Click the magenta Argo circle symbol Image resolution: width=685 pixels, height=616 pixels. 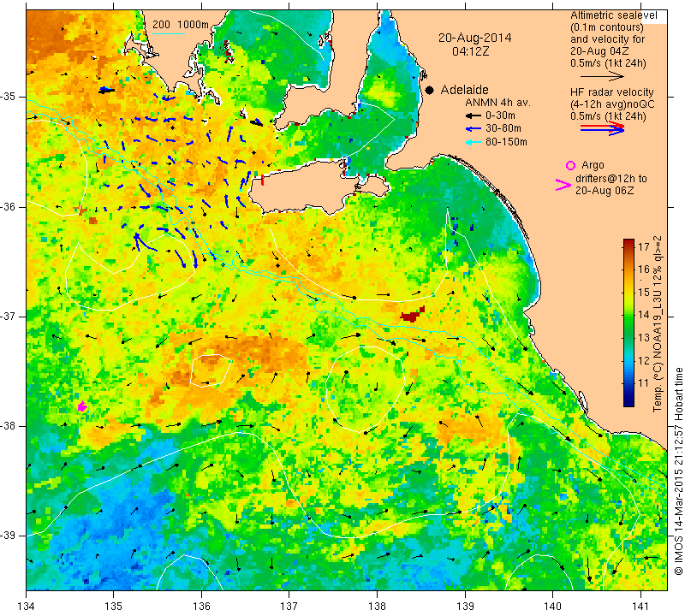point(570,165)
